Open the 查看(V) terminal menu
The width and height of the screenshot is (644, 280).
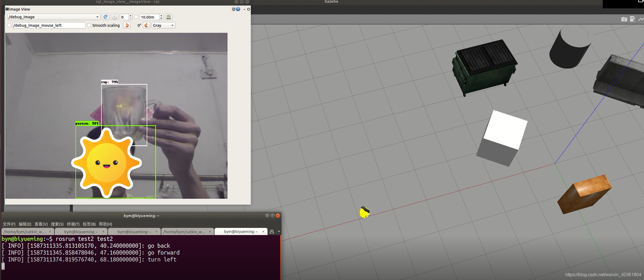(41, 224)
